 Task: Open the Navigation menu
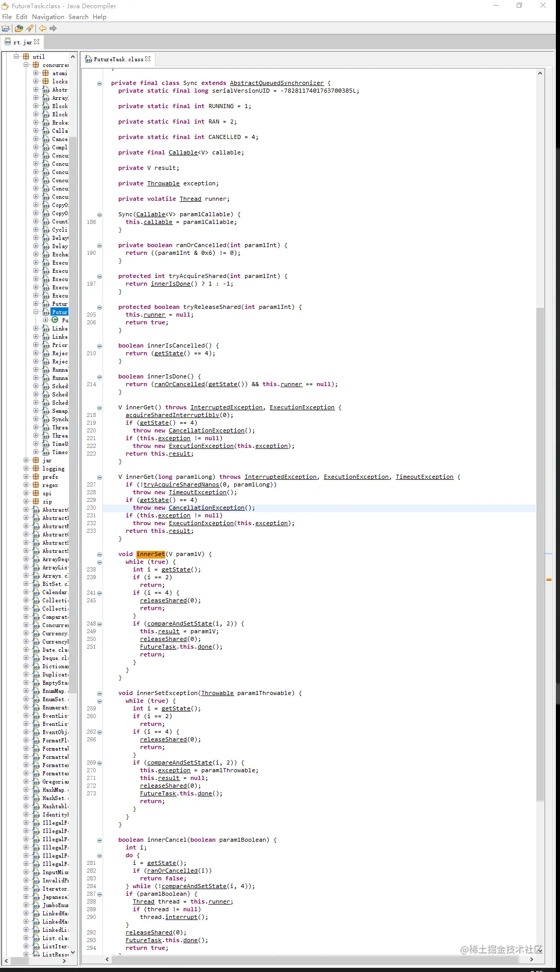point(48,16)
